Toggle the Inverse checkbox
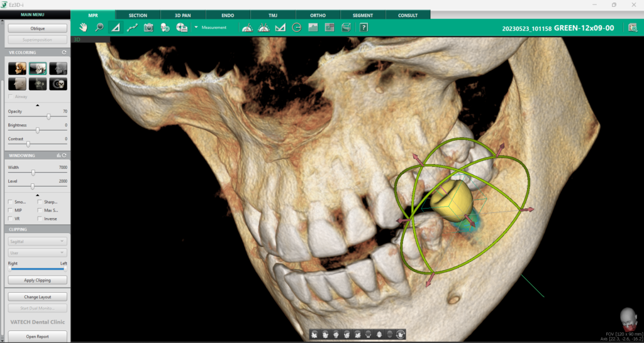644x343 pixels. [40, 219]
